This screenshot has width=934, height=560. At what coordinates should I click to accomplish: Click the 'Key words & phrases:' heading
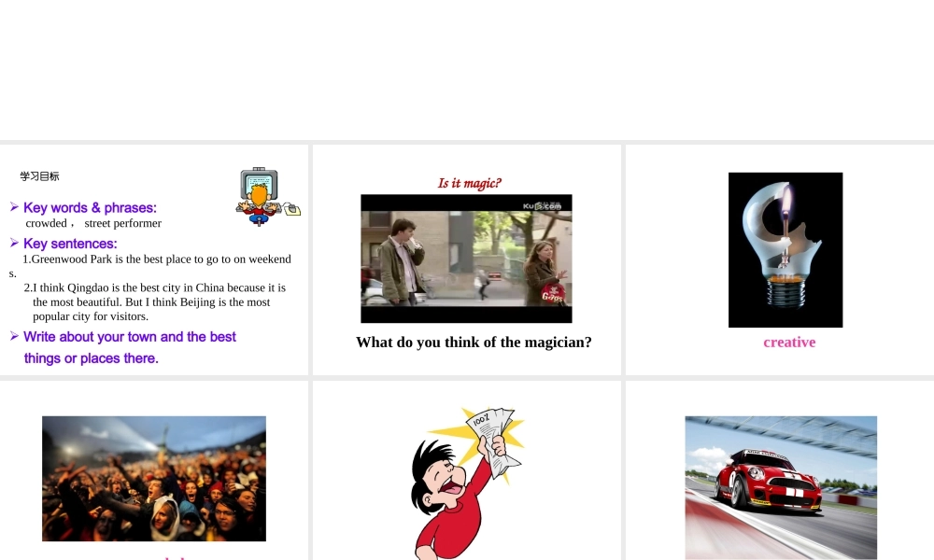click(90, 208)
